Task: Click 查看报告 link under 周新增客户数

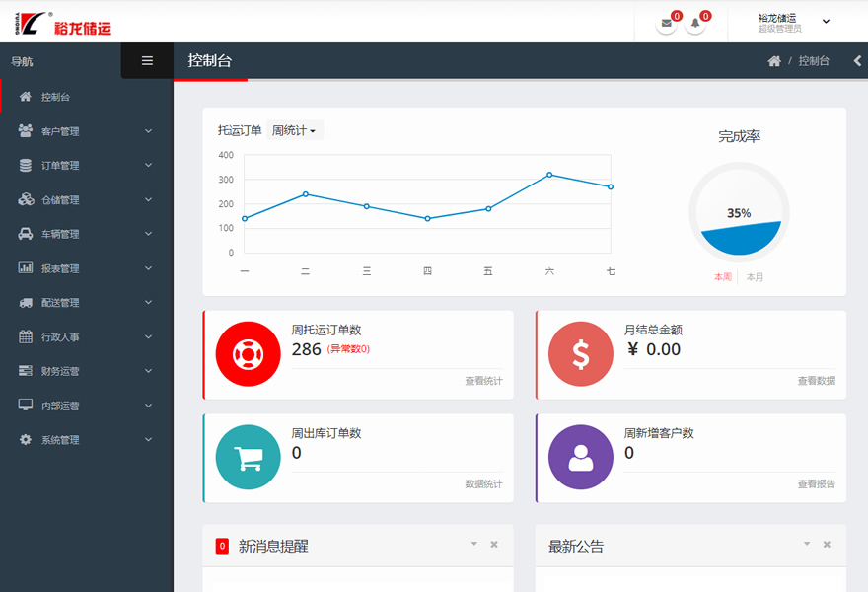Action: (x=817, y=484)
